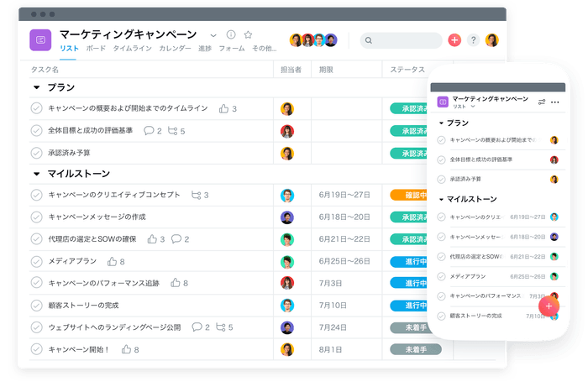The height and width of the screenshot is (387, 588).
Task: Click search magnifier icon
Action: (369, 40)
